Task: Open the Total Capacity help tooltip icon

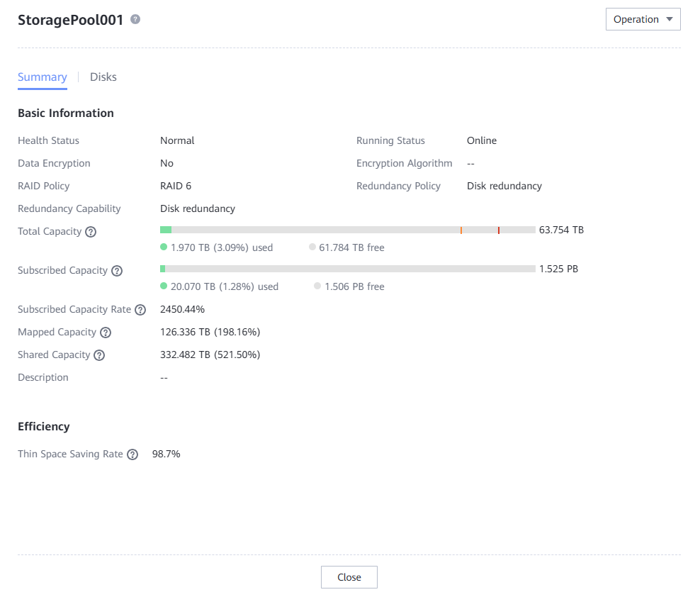Action: pyautogui.click(x=91, y=232)
